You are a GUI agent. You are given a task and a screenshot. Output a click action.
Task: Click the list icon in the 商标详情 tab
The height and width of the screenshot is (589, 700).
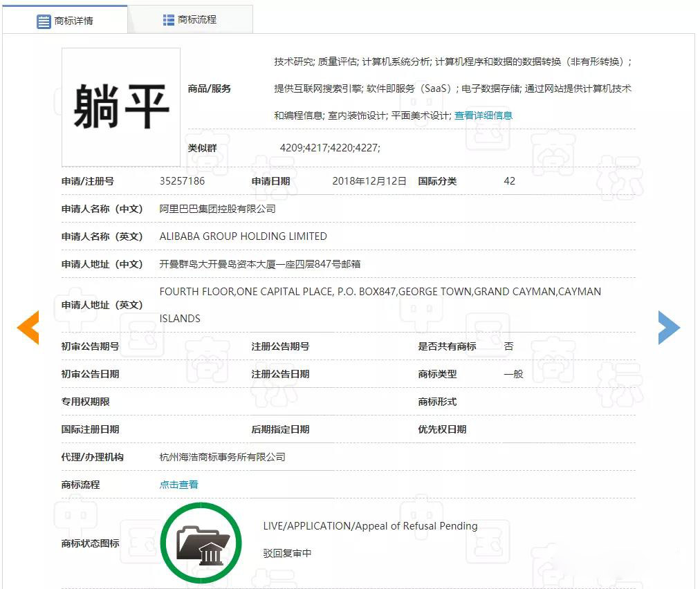pyautogui.click(x=44, y=21)
